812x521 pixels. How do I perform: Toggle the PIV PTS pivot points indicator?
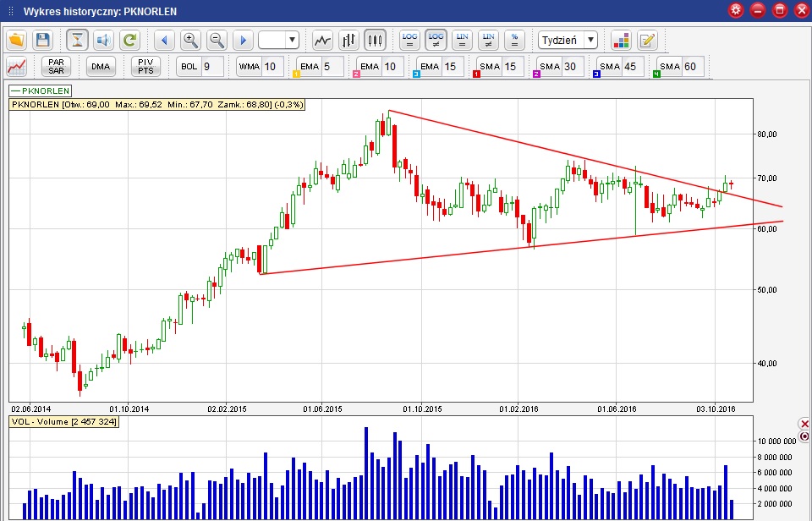[145, 67]
